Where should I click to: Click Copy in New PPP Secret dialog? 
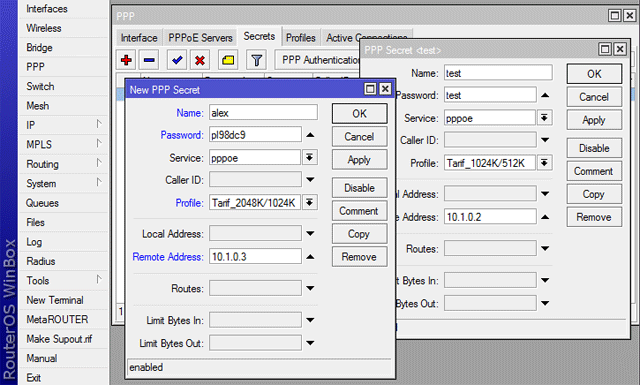click(x=360, y=234)
